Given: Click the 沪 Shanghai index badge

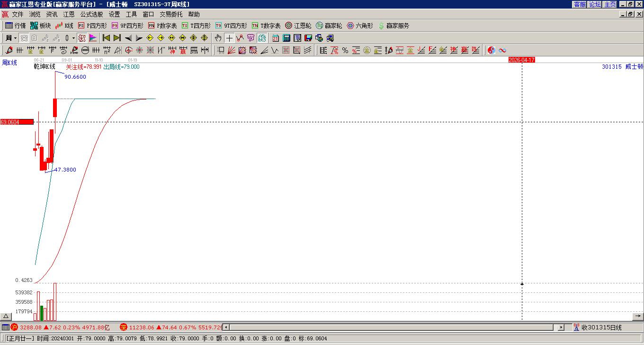Looking at the screenshot, I should (14, 327).
